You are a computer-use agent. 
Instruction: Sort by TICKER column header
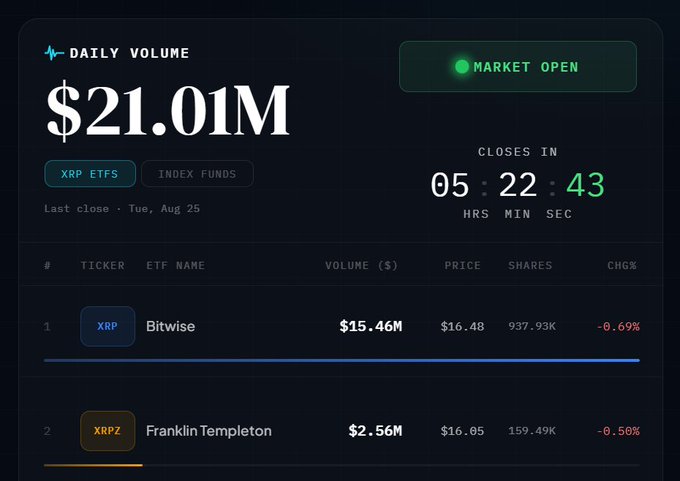tap(103, 265)
